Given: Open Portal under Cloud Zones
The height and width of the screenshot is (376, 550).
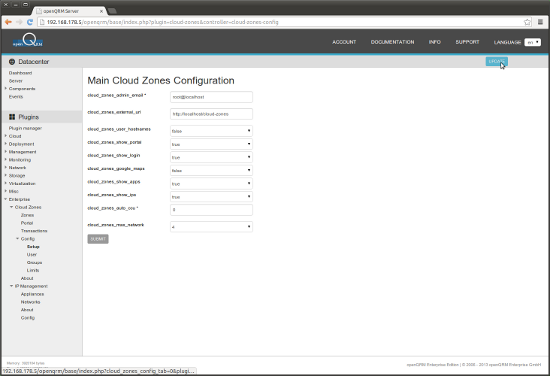Looking at the screenshot, I should click(x=27, y=223).
